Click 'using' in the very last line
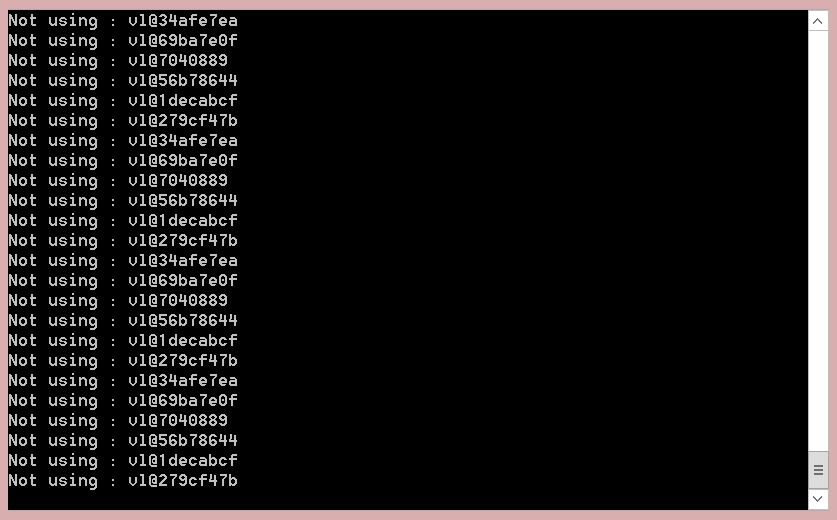 73,481
